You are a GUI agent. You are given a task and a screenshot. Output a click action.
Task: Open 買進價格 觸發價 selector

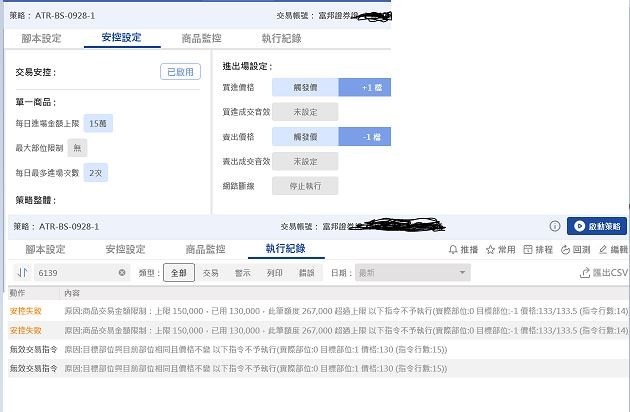click(305, 87)
